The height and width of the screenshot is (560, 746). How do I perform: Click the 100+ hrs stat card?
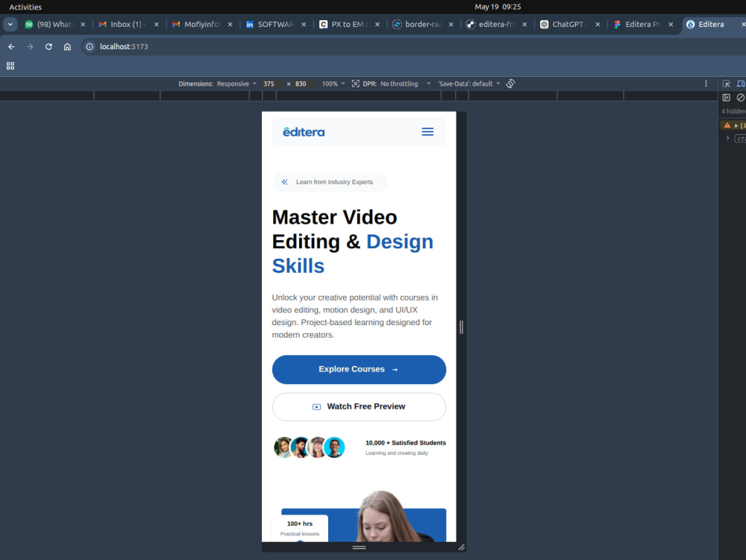coord(300,528)
